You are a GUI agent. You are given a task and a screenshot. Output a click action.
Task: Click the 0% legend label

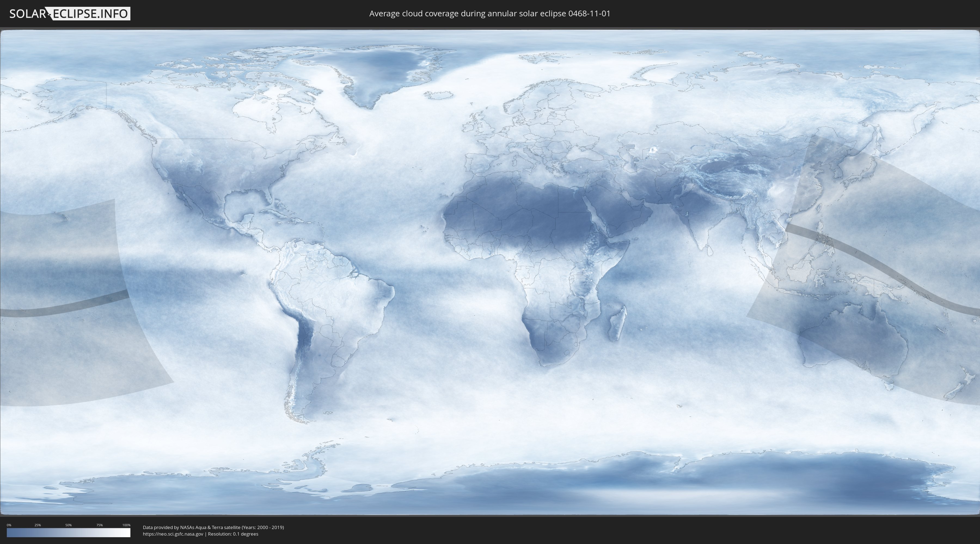[x=9, y=525]
